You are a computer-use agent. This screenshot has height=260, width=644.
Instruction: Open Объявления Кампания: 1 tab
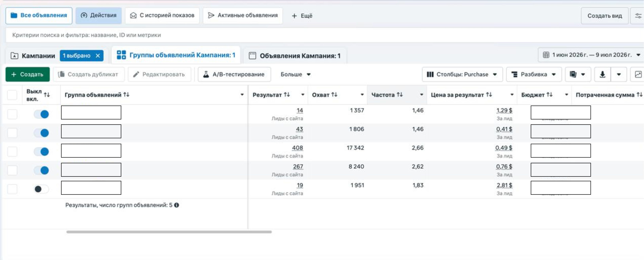(295, 56)
